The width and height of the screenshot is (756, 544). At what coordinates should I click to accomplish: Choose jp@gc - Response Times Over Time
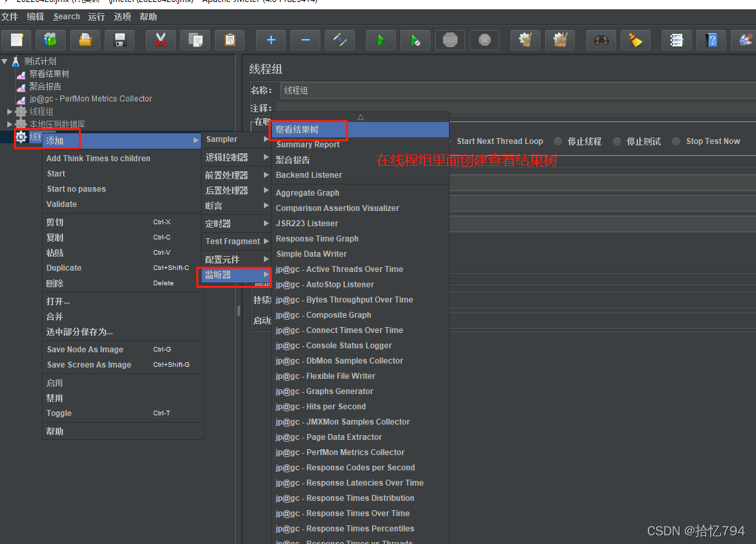click(361, 513)
